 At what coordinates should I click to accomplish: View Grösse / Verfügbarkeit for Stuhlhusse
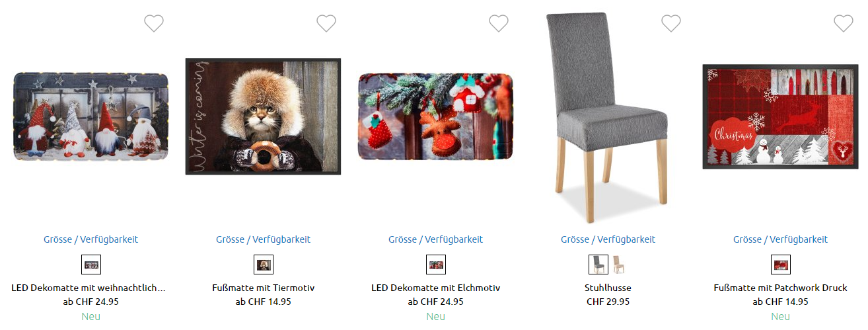click(x=608, y=239)
